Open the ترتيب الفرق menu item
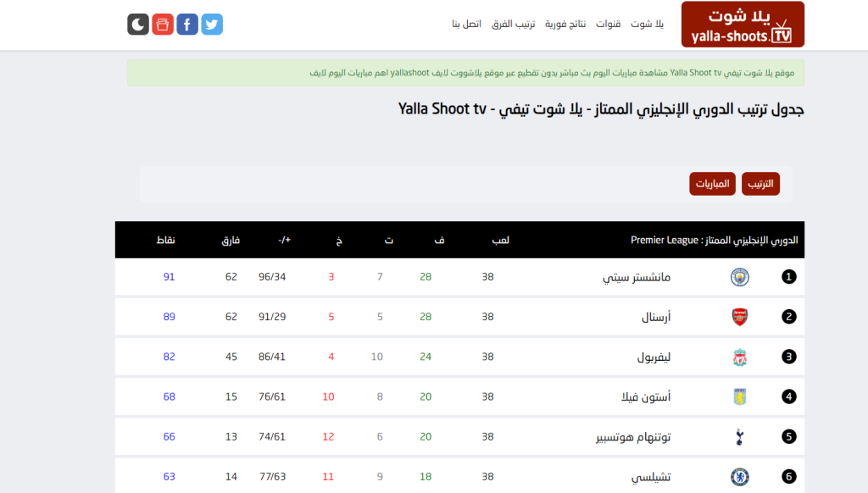868x493 pixels. [513, 24]
